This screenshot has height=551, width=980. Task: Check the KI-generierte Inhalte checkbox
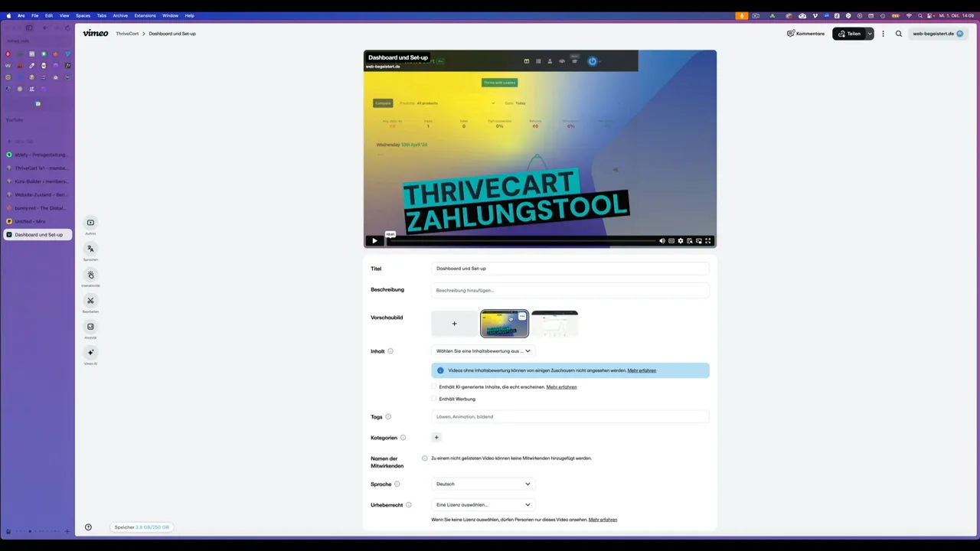[x=434, y=387]
